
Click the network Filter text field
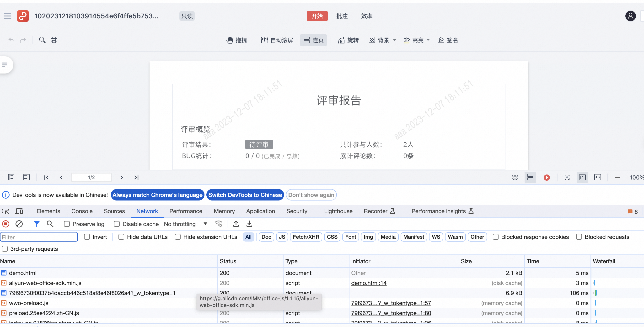coord(39,237)
